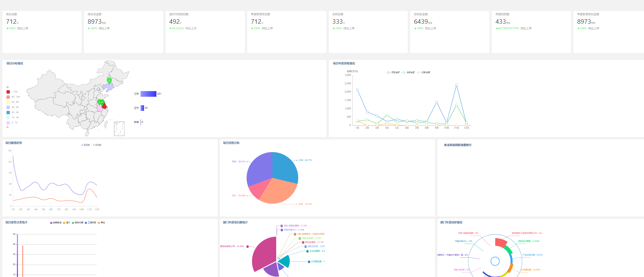The height and width of the screenshot is (277, 644).
Task: Click the large magenta 32.49% department pie slice
Action: click(264, 254)
